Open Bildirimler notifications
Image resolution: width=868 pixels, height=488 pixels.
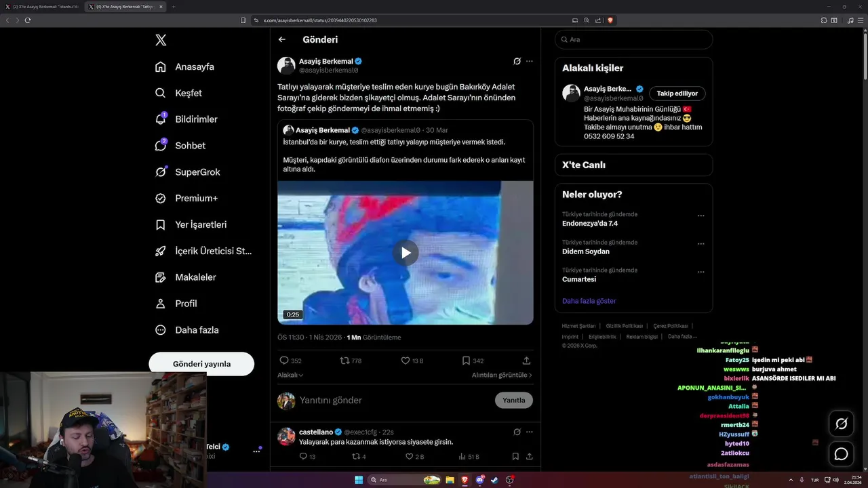click(x=186, y=119)
